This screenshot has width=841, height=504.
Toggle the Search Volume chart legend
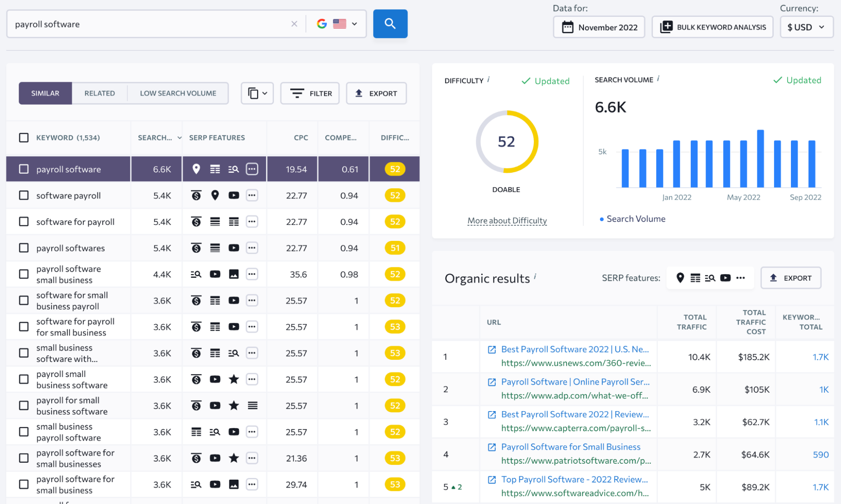[x=632, y=219]
